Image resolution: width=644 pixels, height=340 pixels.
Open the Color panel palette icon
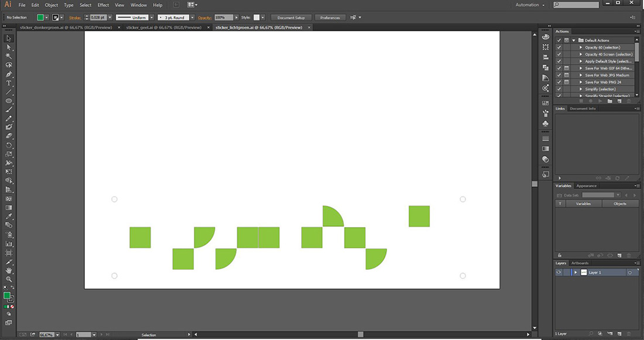coord(546,36)
